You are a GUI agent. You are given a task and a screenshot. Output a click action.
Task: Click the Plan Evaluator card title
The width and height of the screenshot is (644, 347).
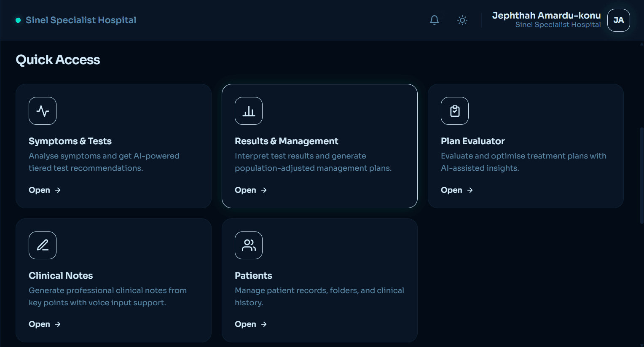[x=473, y=141]
